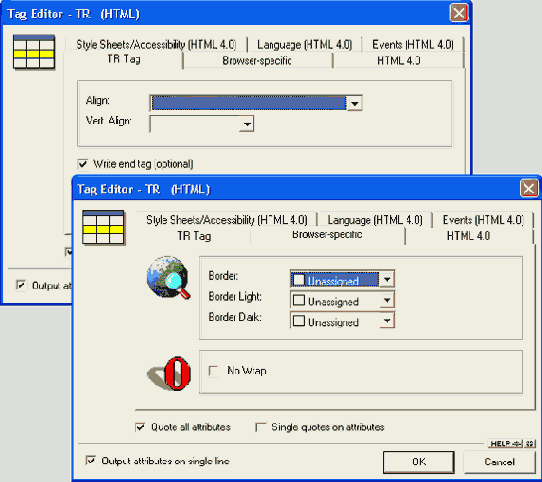
Task: Toggle the No Wrap checkbox
Action: click(x=213, y=371)
